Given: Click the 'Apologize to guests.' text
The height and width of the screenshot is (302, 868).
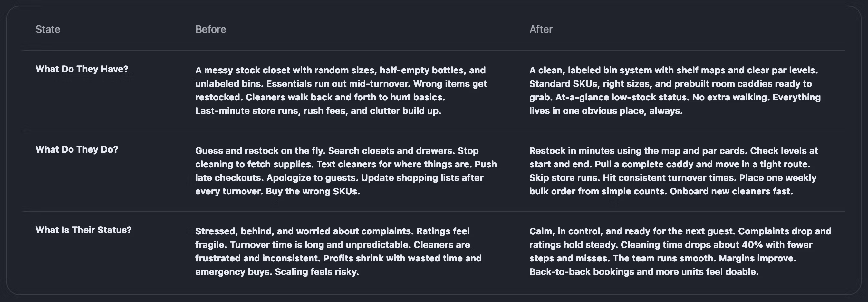Looking at the screenshot, I should (312, 178).
